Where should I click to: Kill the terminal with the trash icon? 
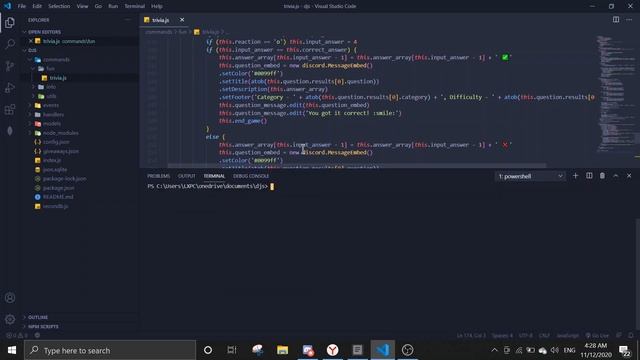(x=602, y=176)
